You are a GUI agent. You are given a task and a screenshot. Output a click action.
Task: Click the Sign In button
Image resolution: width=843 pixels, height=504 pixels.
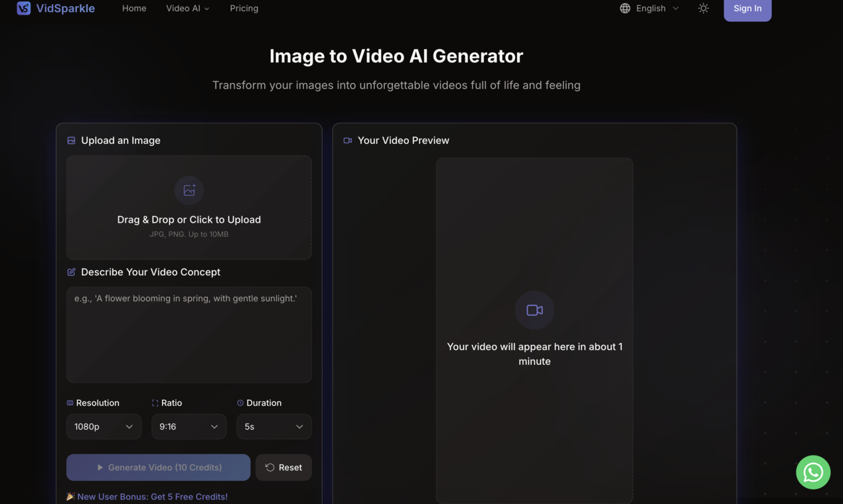tap(747, 9)
